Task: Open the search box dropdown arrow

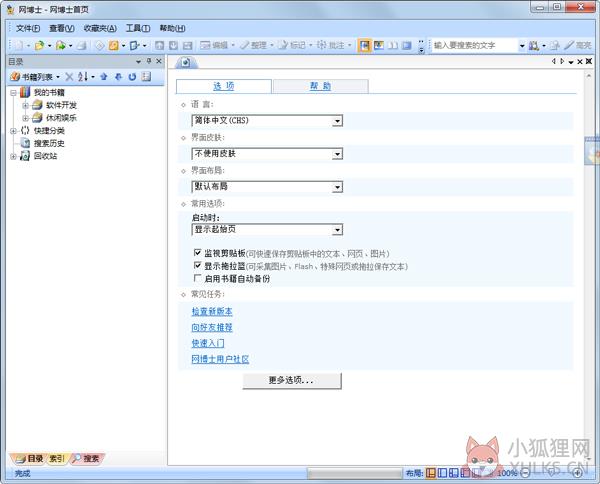Action: pos(522,46)
